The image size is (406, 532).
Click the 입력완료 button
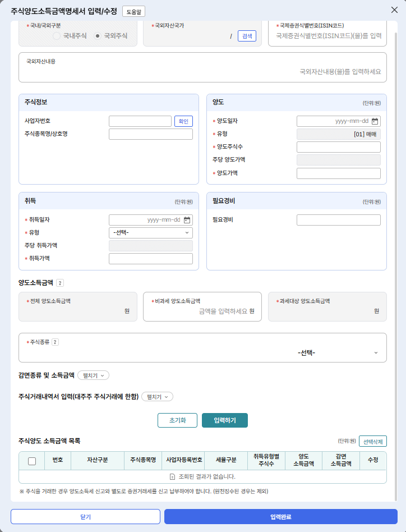280,516
